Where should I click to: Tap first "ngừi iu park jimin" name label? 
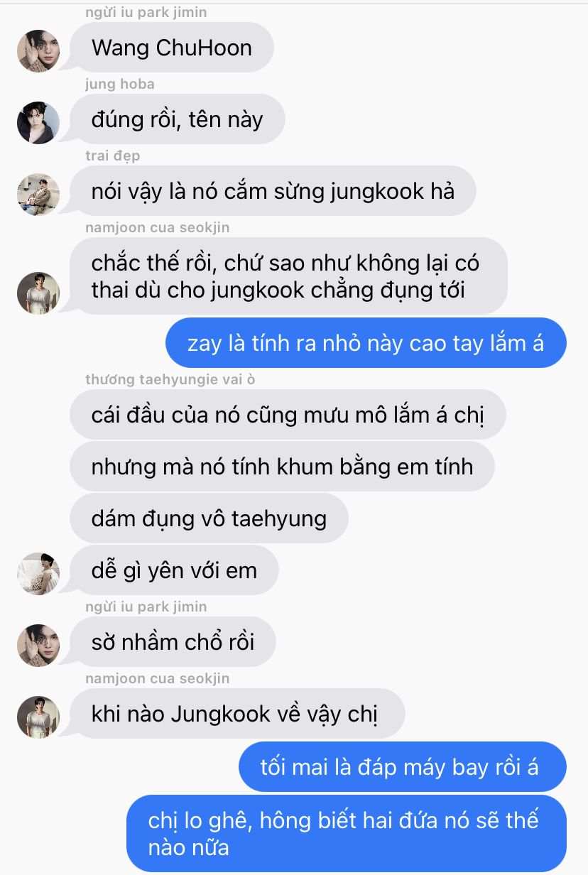(146, 13)
